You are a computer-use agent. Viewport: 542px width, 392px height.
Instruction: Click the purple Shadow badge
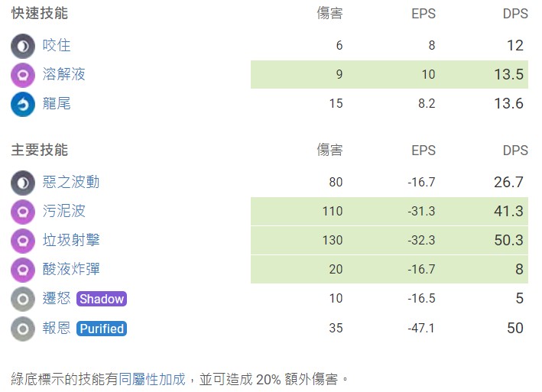(x=102, y=299)
